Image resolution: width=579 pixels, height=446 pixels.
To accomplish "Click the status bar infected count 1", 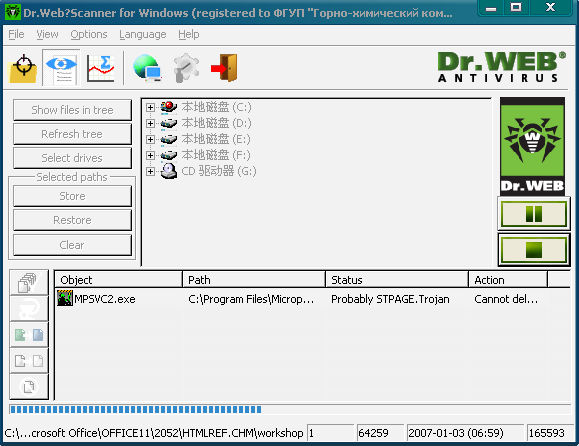I will tap(330, 433).
